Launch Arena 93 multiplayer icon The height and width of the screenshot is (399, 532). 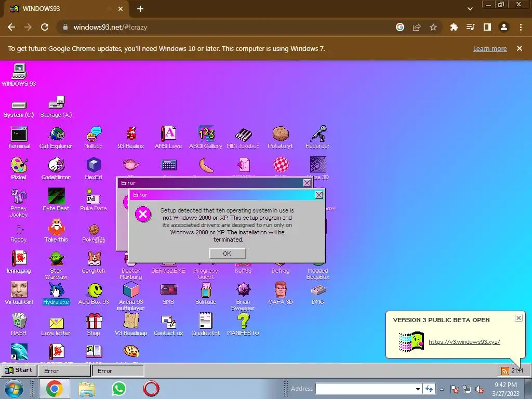[131, 296]
